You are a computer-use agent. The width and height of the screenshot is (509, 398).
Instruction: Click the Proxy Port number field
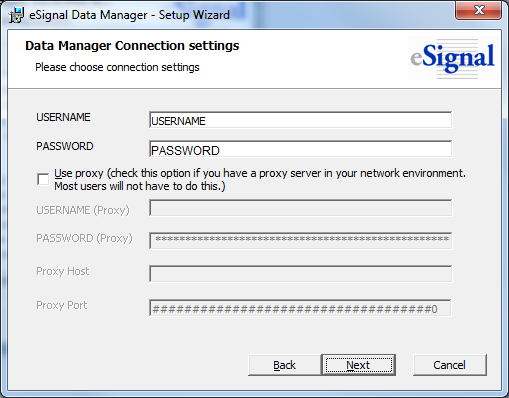(301, 308)
